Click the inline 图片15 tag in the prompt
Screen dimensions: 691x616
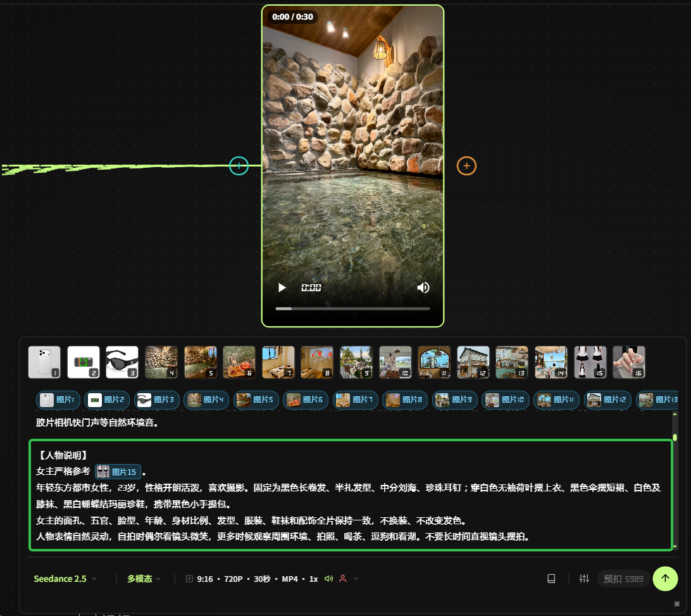point(118,472)
